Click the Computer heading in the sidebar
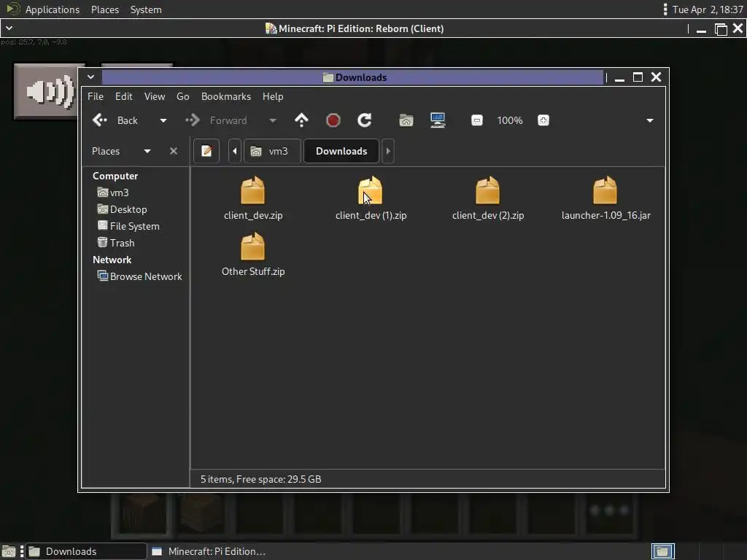747x560 pixels. tap(115, 176)
